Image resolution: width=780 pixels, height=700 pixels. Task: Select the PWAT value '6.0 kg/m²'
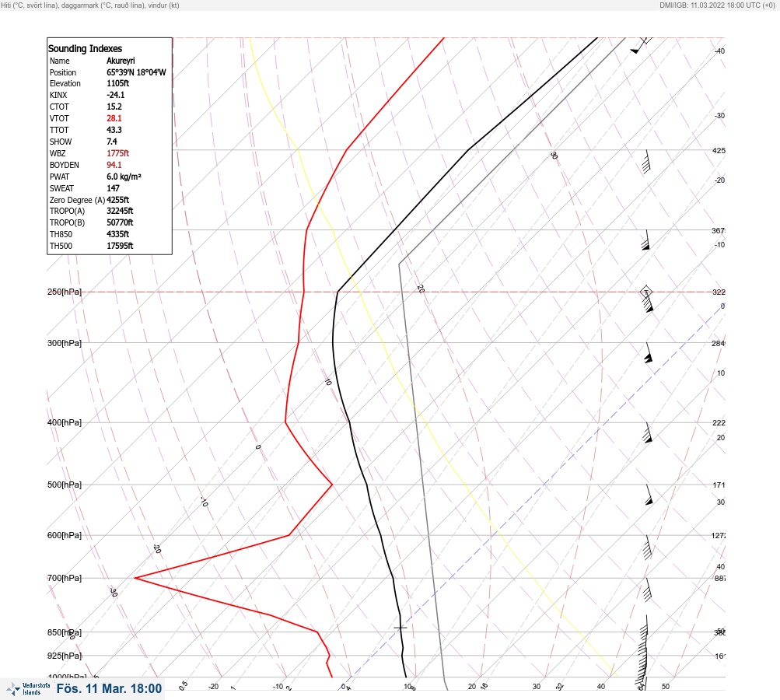tap(124, 177)
